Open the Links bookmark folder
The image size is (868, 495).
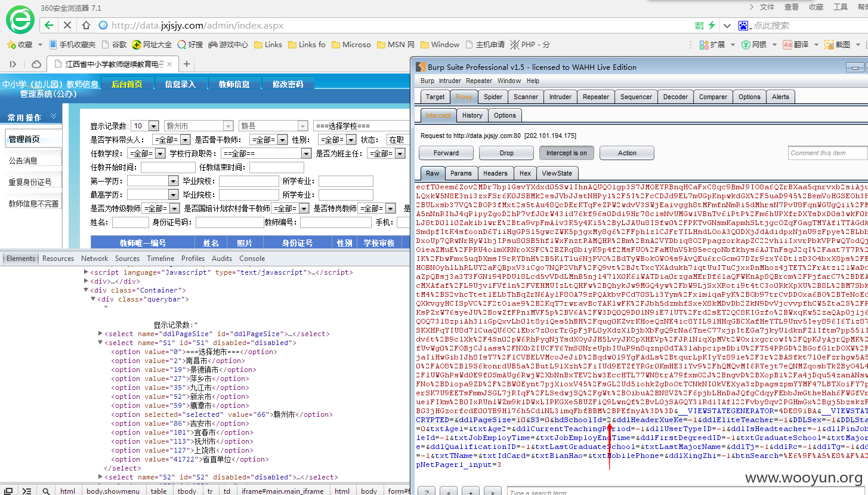(x=268, y=44)
